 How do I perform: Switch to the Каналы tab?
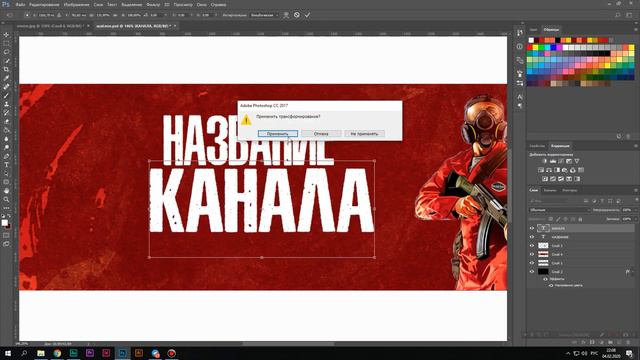[550, 190]
